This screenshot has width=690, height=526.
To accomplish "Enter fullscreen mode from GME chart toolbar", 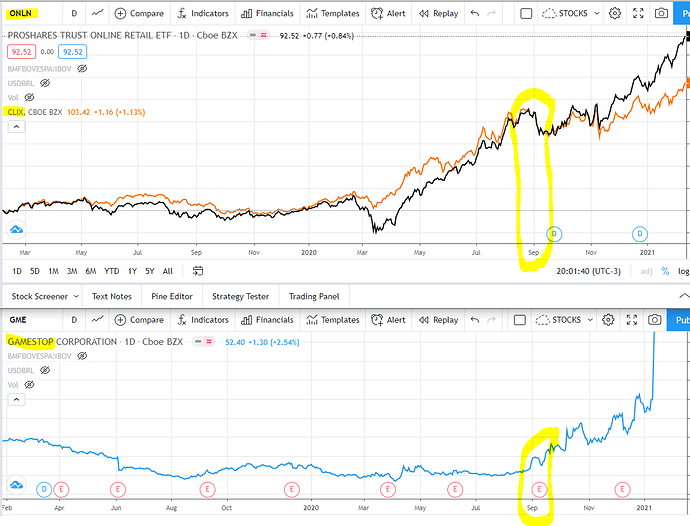I will pyautogui.click(x=632, y=320).
